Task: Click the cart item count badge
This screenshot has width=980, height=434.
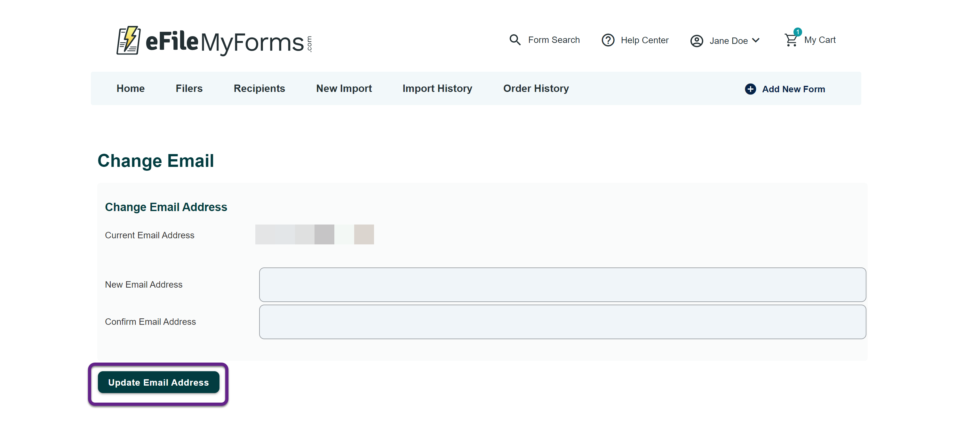Action: tap(797, 32)
